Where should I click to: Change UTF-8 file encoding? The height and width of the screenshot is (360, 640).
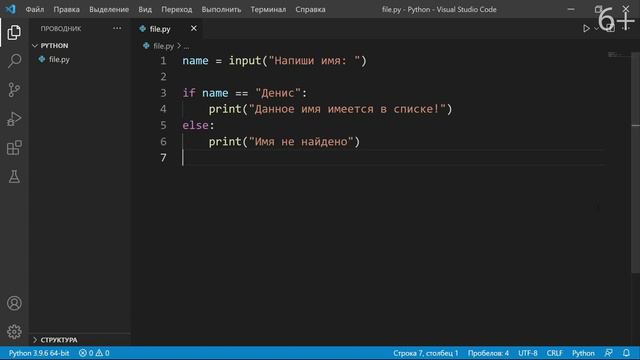pyautogui.click(x=528, y=353)
